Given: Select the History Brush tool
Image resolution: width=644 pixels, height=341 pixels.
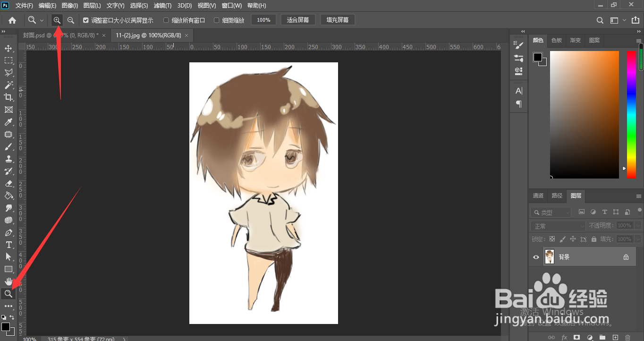Looking at the screenshot, I should 8,171.
